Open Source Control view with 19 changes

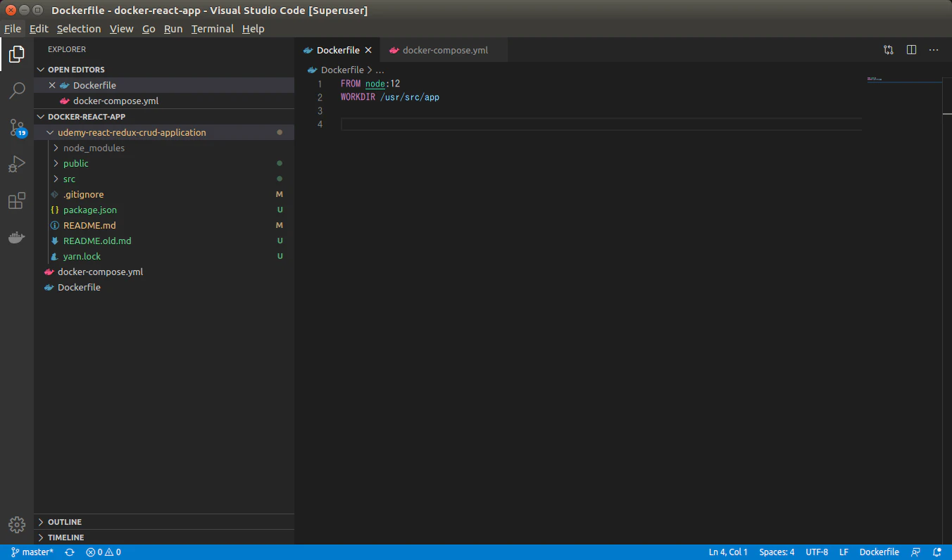pos(17,127)
